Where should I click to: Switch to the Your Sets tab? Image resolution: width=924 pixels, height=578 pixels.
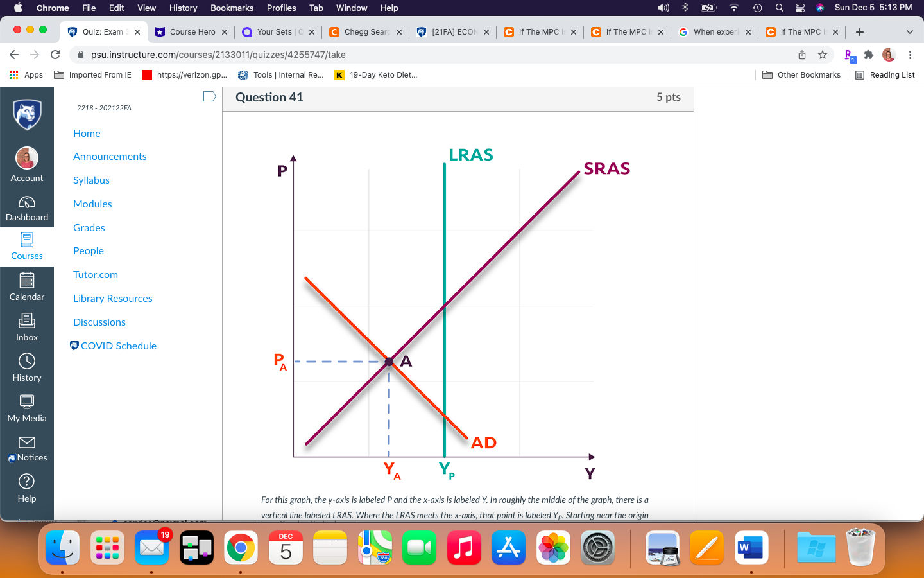coord(278,32)
